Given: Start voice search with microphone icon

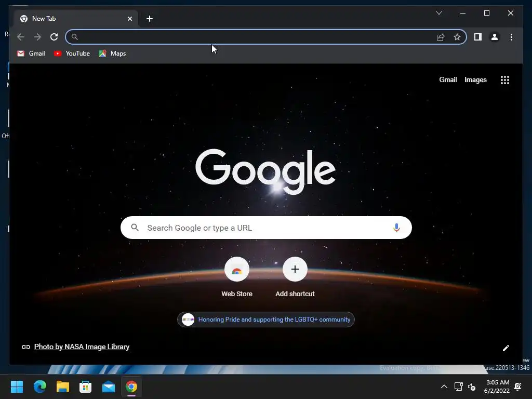Looking at the screenshot, I should point(396,228).
